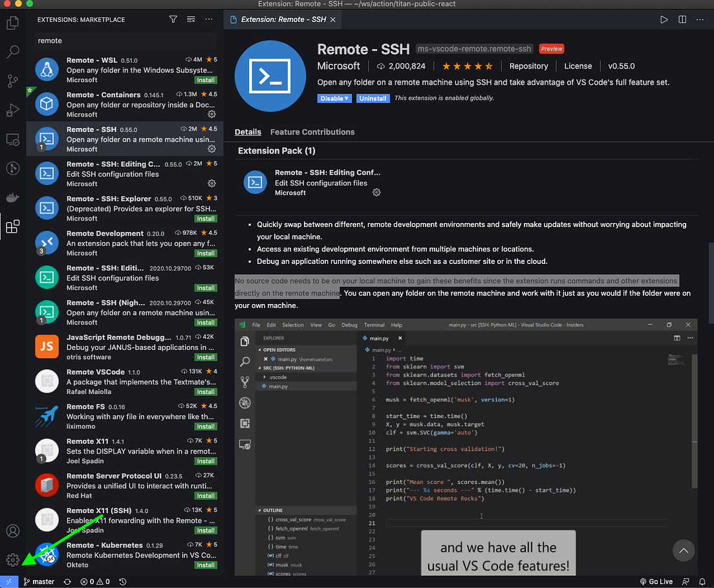Click the scroll-to-top arrow button
Viewport: 714px width, 588px height.
click(684, 550)
